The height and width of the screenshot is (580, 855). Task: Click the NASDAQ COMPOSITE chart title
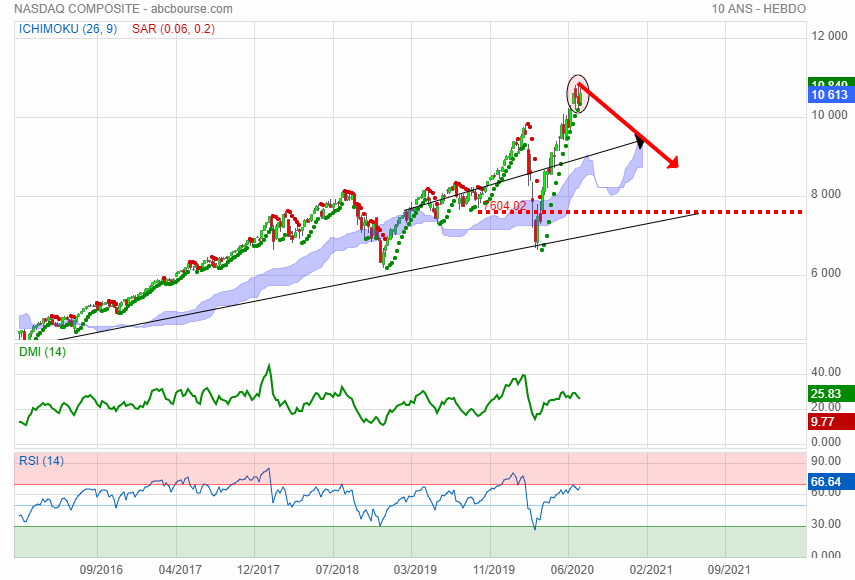click(x=77, y=9)
